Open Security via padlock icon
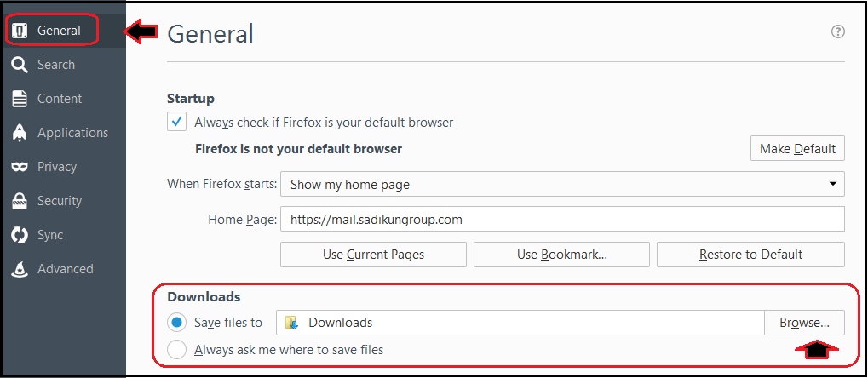This screenshot has height=378, width=868. [20, 201]
